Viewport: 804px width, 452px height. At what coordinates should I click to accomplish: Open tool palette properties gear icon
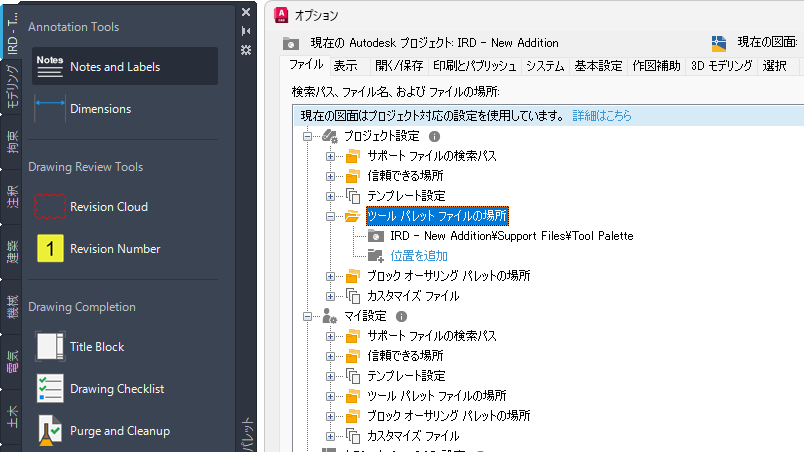tap(246, 50)
